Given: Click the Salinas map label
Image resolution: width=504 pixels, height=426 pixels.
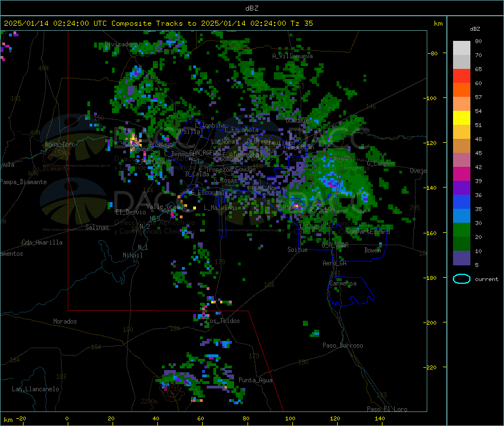Looking at the screenshot, I should pos(97,227).
